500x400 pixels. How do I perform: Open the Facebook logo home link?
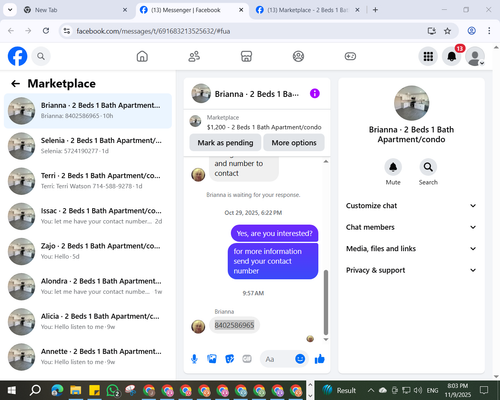(x=17, y=56)
